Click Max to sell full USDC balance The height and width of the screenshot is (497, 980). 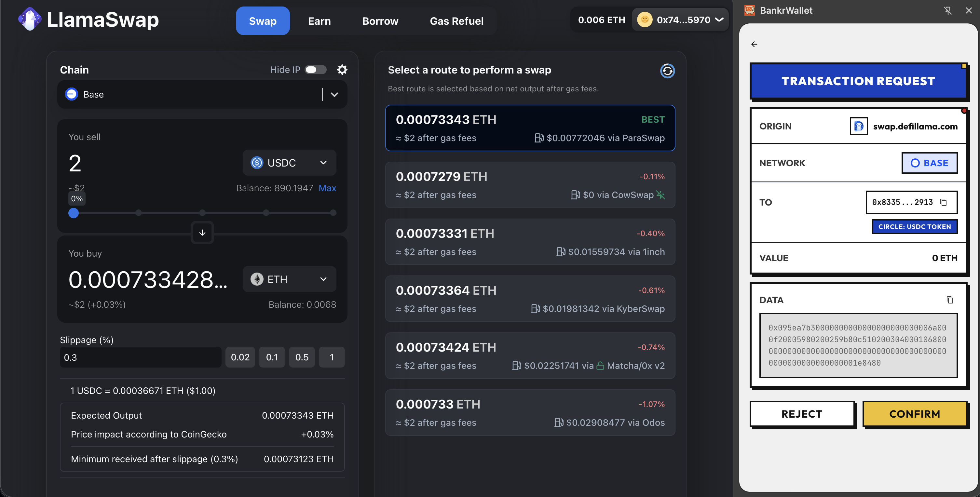tap(327, 188)
